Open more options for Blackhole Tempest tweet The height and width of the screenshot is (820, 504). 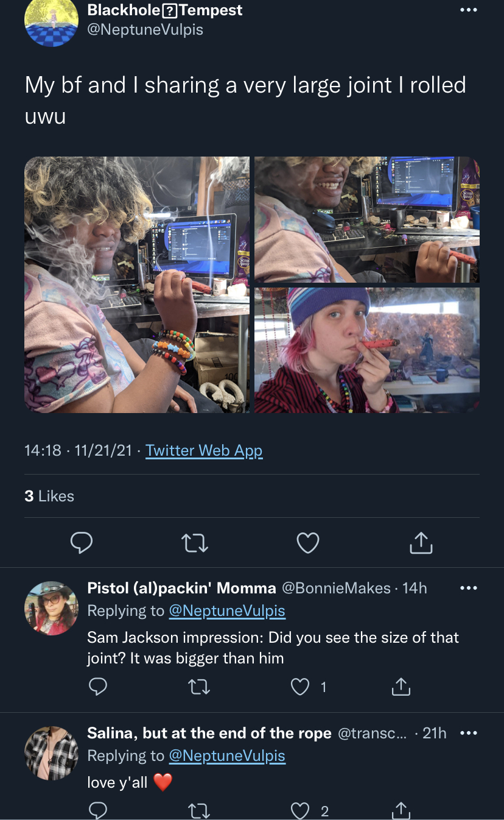(468, 10)
